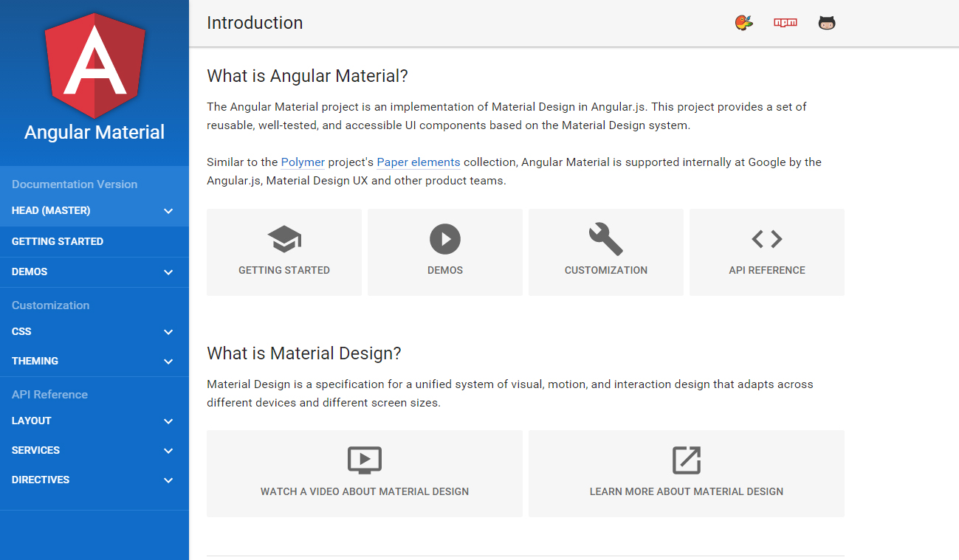Click the Documentation Version label
Image resolution: width=959 pixels, height=560 pixels.
(x=75, y=184)
